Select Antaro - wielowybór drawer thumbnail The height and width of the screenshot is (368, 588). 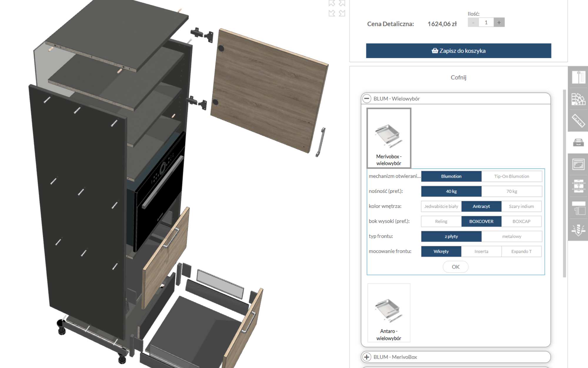388,313
